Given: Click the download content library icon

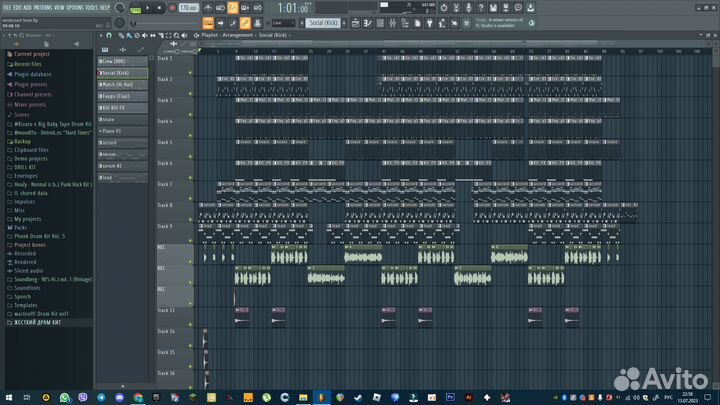Looking at the screenshot, I should pos(530,8).
